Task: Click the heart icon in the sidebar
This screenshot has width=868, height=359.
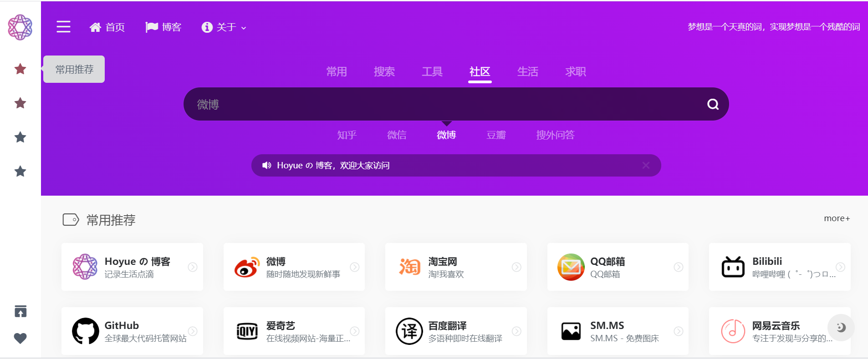Action: coord(20,338)
